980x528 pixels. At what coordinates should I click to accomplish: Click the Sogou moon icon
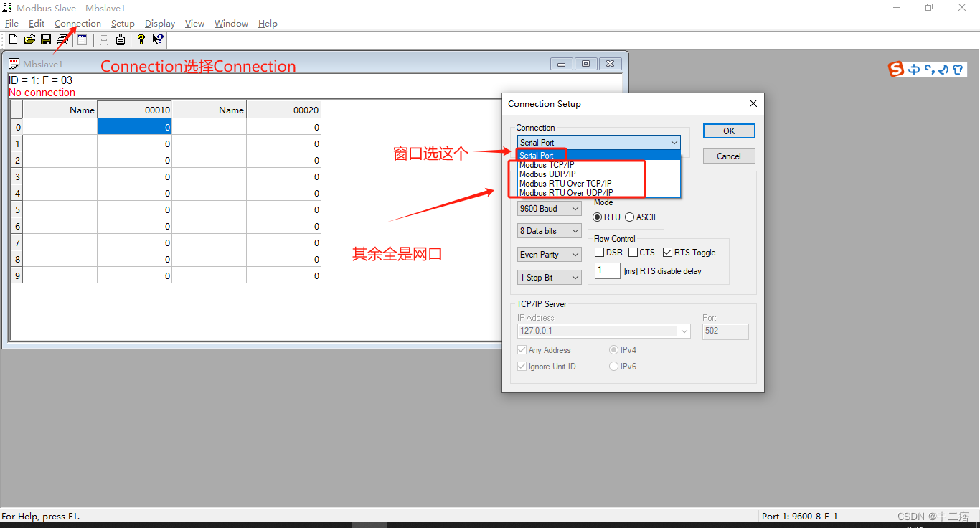coord(943,70)
